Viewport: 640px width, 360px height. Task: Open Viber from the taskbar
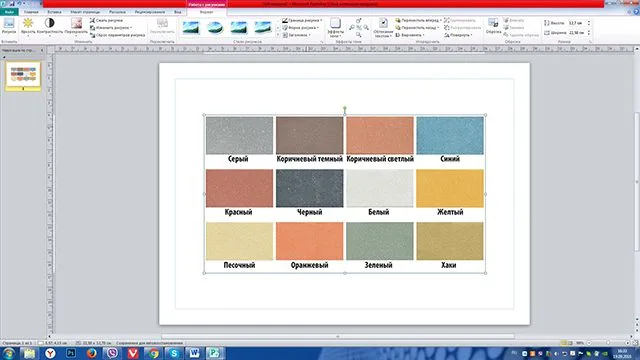pyautogui.click(x=112, y=353)
